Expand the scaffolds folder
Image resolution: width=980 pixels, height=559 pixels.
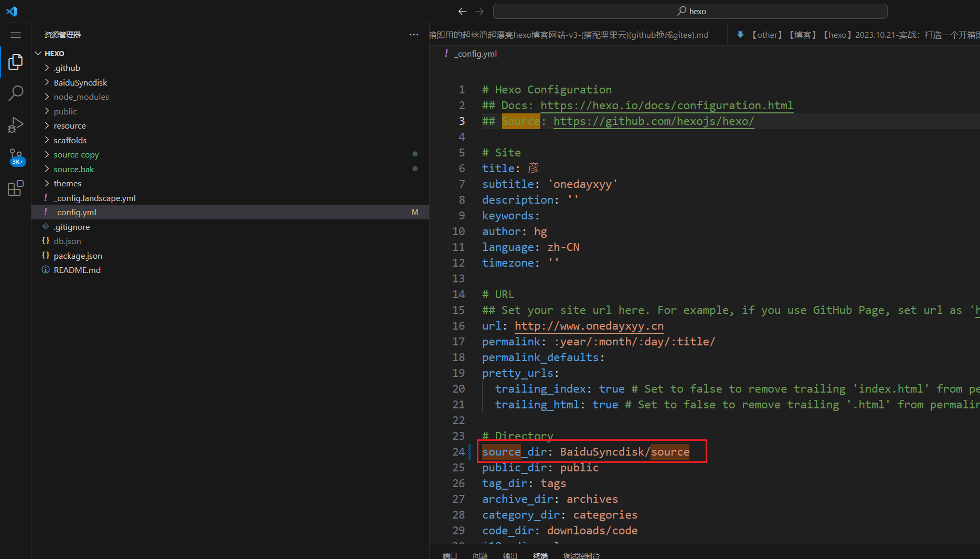coord(231,140)
